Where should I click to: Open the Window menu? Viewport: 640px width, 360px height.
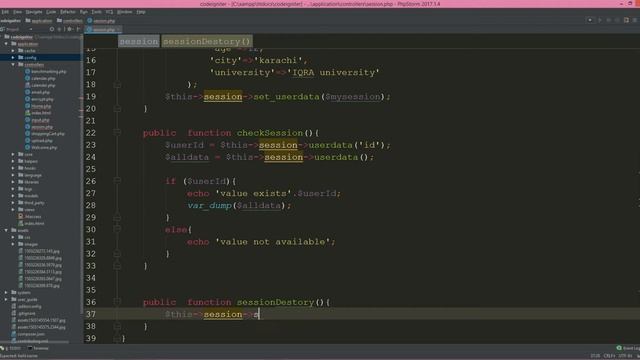[124, 12]
